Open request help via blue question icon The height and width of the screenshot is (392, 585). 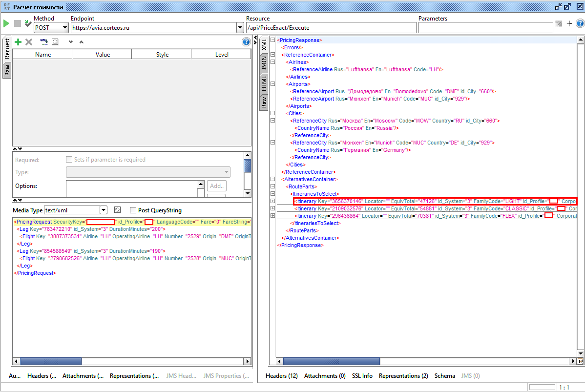246,42
